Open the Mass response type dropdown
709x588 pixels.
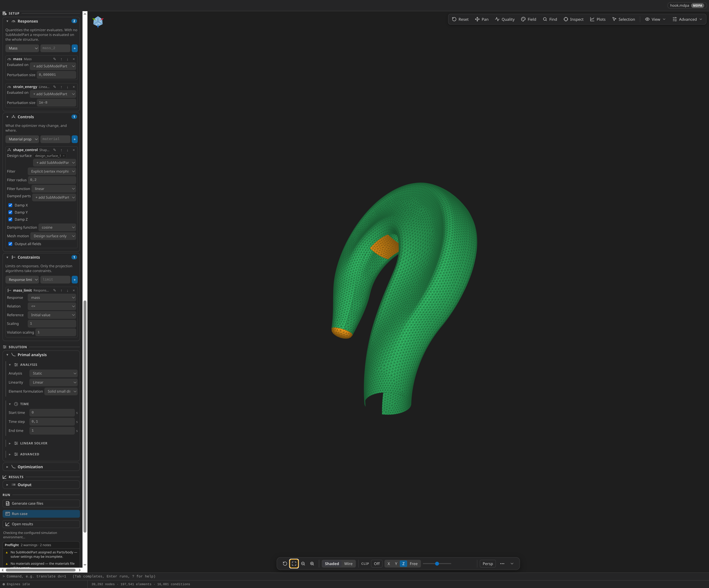tap(22, 48)
